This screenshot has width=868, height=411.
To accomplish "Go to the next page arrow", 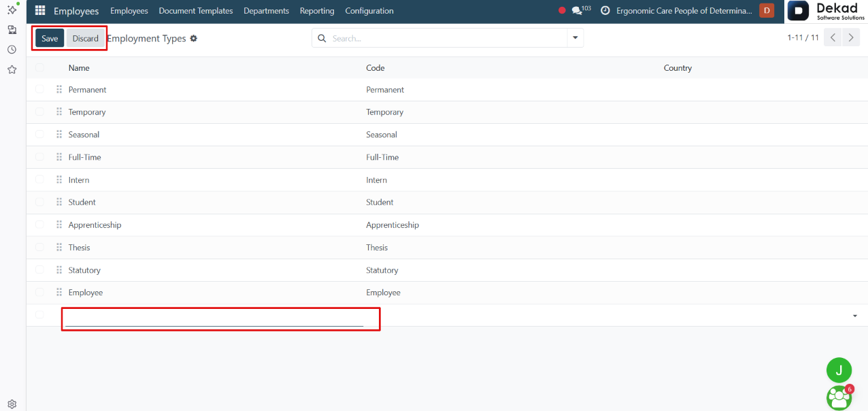I will pos(851,38).
